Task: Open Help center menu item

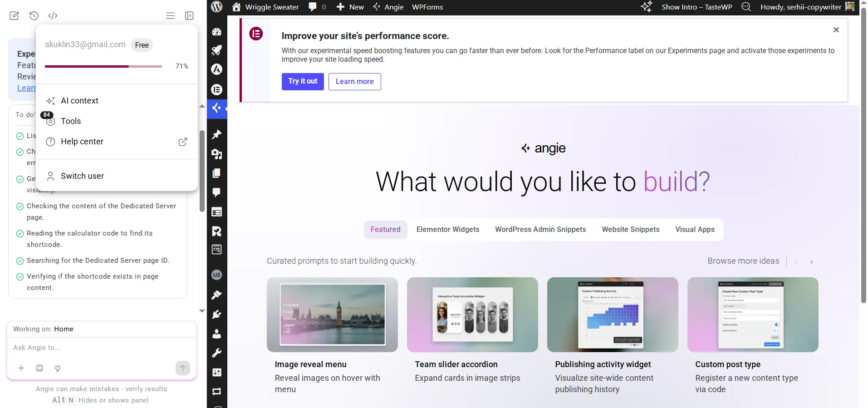Action: 117,142
